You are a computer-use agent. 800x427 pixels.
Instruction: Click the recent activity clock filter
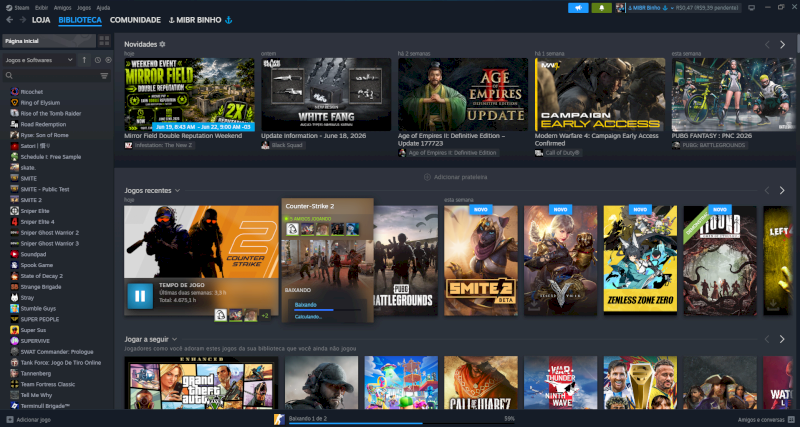coord(97,60)
